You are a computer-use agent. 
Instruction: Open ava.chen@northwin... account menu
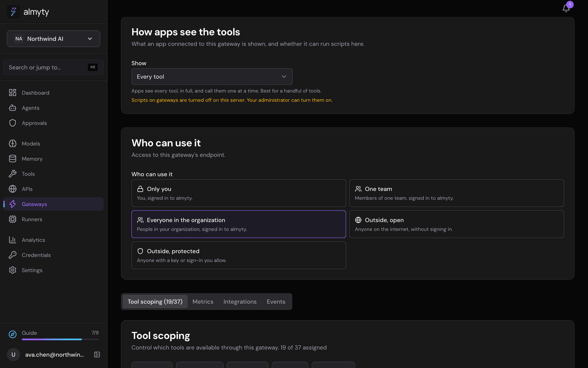click(54, 355)
